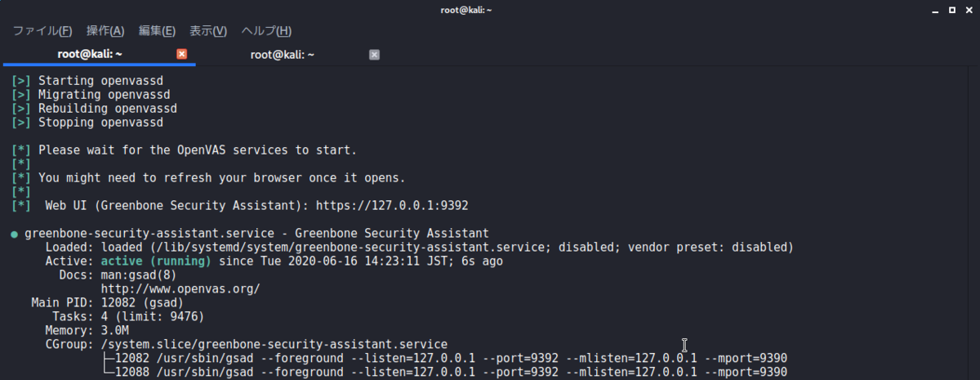Open the ファイル(F) menu
Screen dimensions: 980x380
[42, 31]
